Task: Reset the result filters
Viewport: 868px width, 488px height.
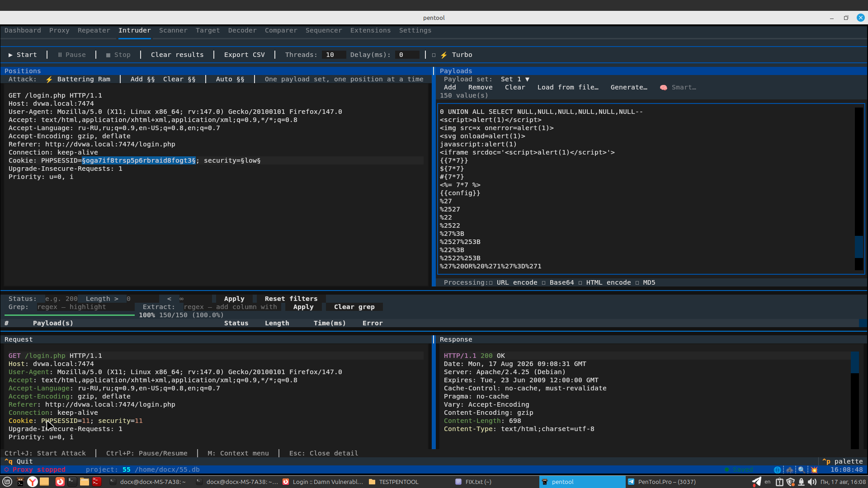Action: click(x=291, y=299)
